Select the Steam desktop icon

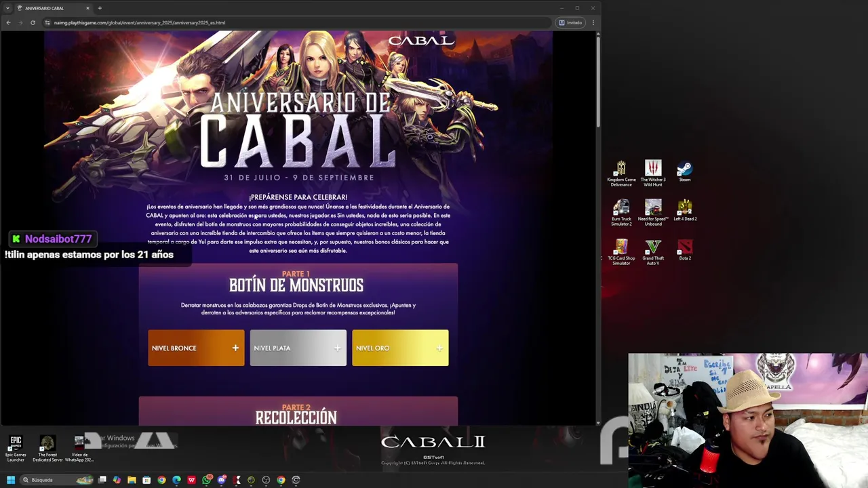(685, 171)
